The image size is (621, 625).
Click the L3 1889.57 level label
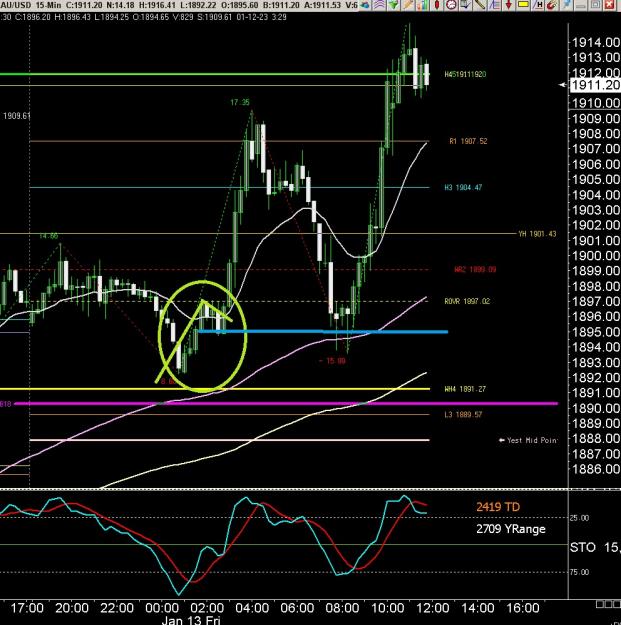[x=463, y=415]
